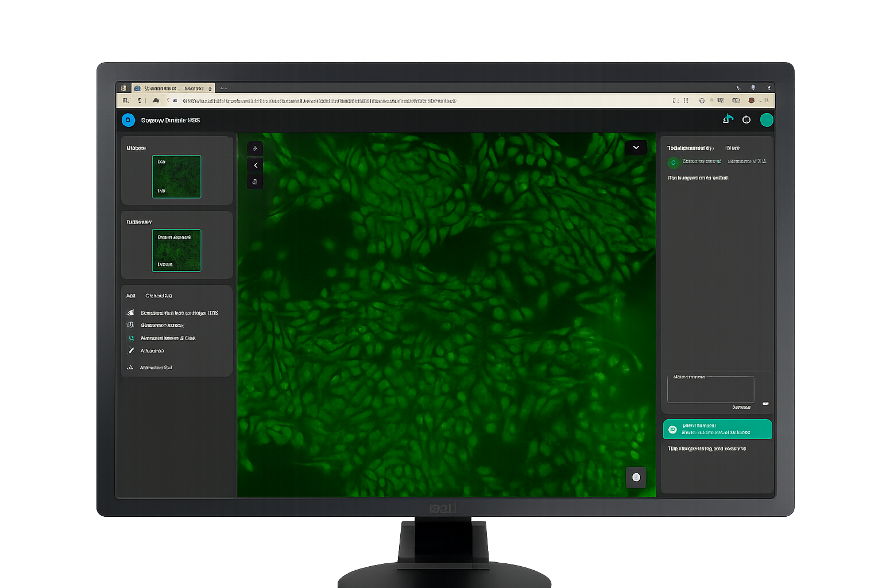Select the upper green image thumbnail
Image resolution: width=882 pixels, height=588 pixels.
(x=176, y=176)
